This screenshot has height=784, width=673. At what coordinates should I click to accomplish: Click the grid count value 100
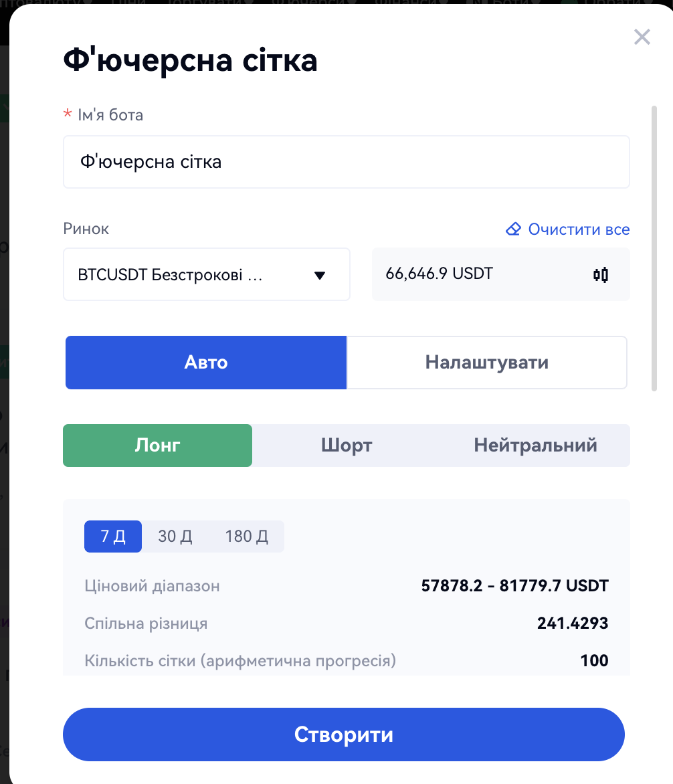[x=594, y=662]
